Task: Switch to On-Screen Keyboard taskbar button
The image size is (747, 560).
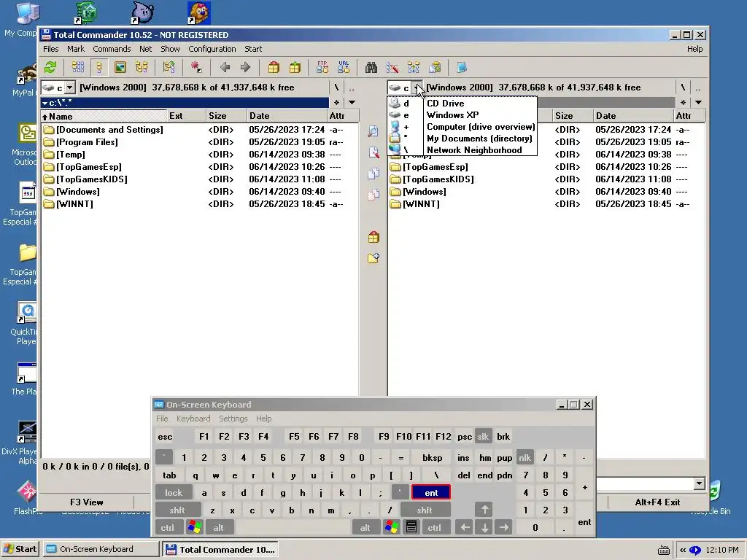Action: tap(101, 549)
